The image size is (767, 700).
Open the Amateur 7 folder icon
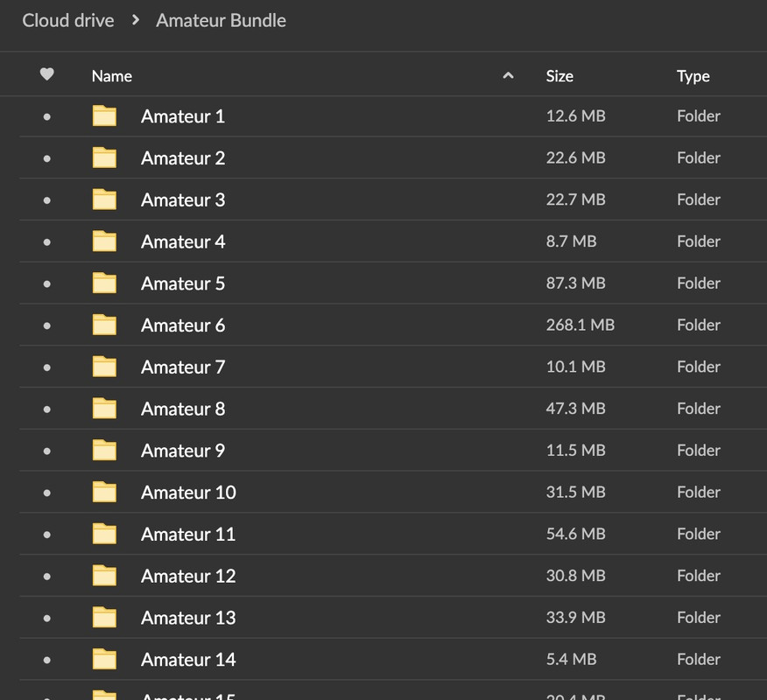tap(104, 367)
